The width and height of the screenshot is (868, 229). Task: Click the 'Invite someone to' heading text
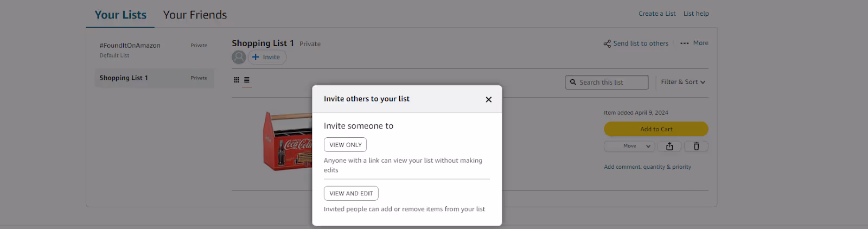(x=359, y=126)
